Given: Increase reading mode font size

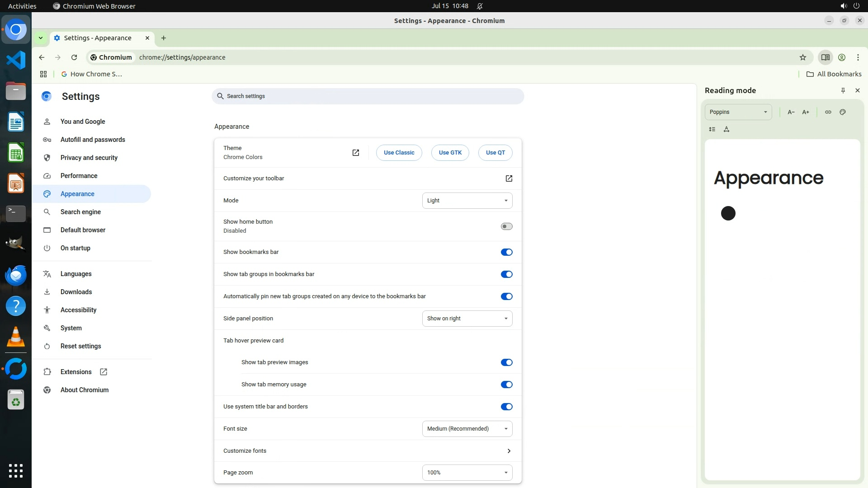Looking at the screenshot, I should pyautogui.click(x=806, y=112).
